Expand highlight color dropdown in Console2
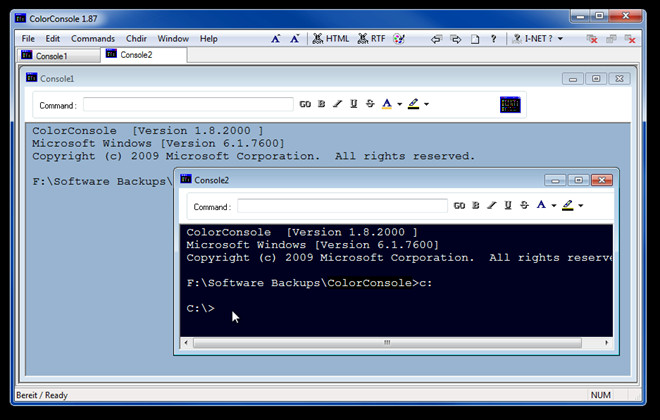 point(581,205)
